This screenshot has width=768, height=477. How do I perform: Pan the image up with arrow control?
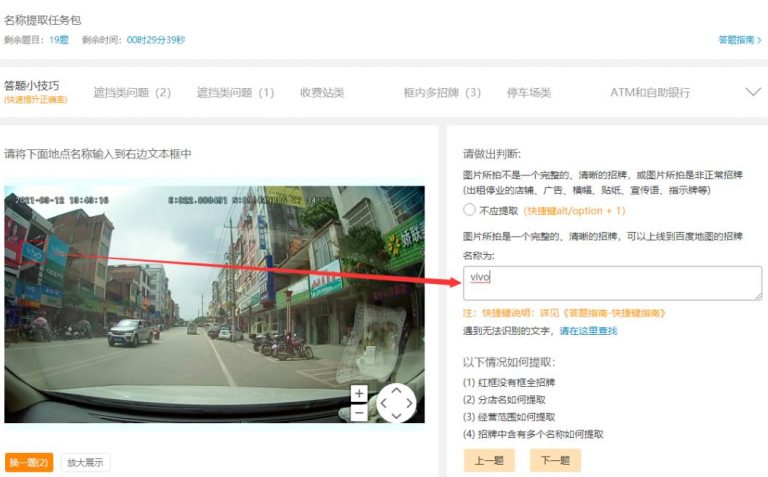click(x=397, y=390)
